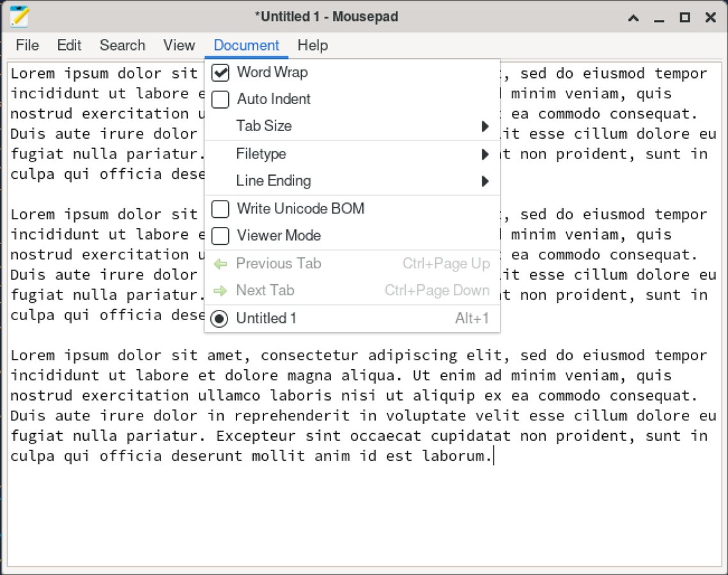Choose the Filetype menu entry

[352, 154]
